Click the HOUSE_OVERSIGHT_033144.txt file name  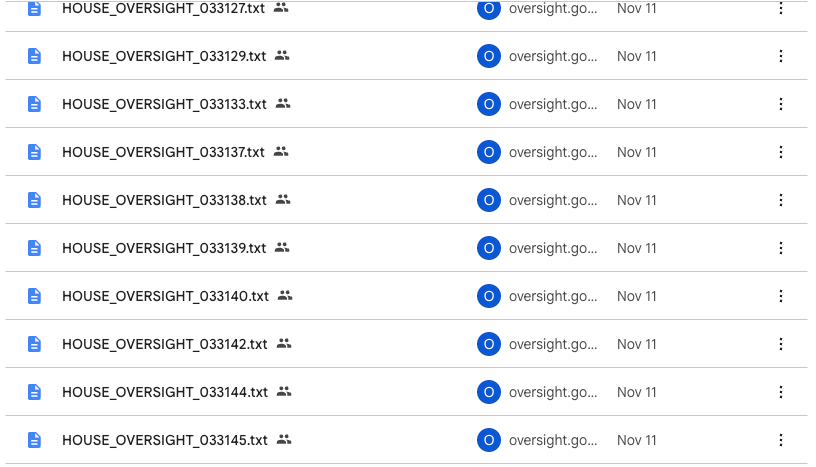[x=164, y=392]
